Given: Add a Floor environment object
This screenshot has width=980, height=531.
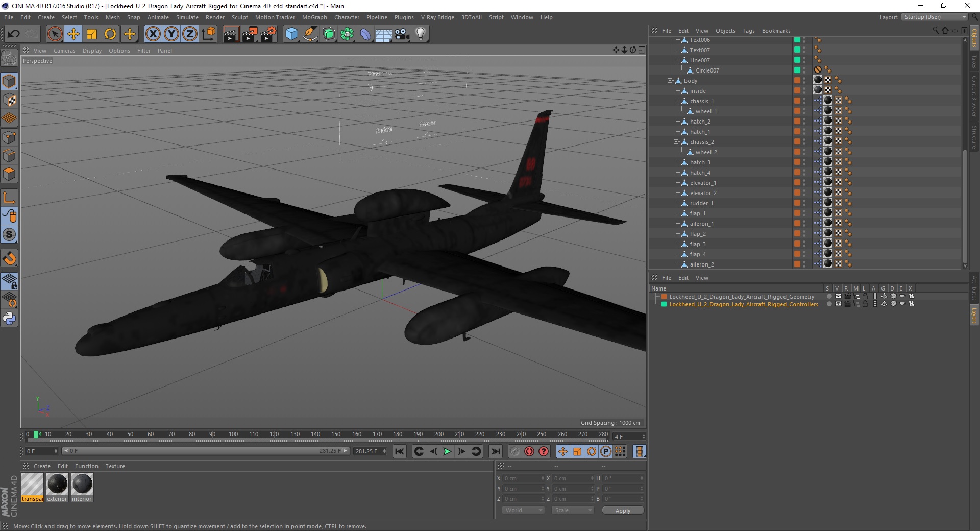Looking at the screenshot, I should click(384, 34).
